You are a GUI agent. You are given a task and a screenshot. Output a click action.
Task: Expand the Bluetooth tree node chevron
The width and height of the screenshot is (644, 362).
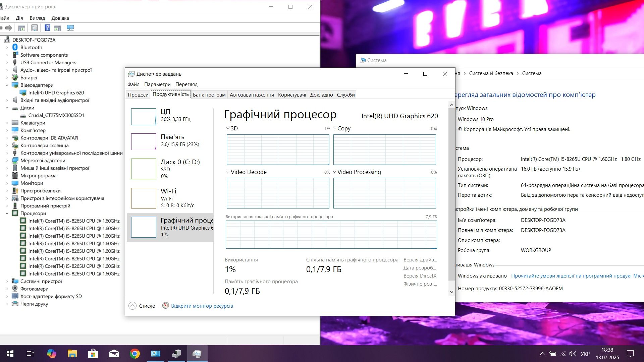tap(7, 47)
